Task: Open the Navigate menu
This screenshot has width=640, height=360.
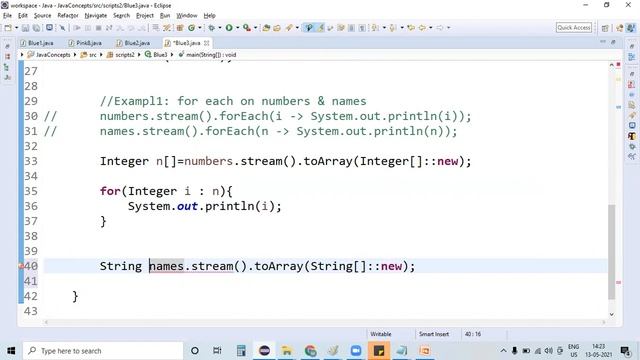Action: 96,16
